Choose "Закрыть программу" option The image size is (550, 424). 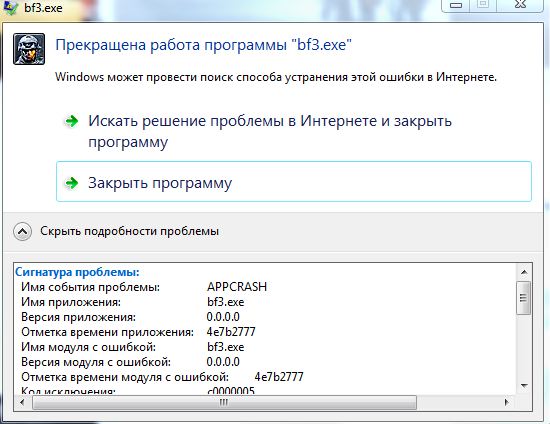click(x=294, y=182)
